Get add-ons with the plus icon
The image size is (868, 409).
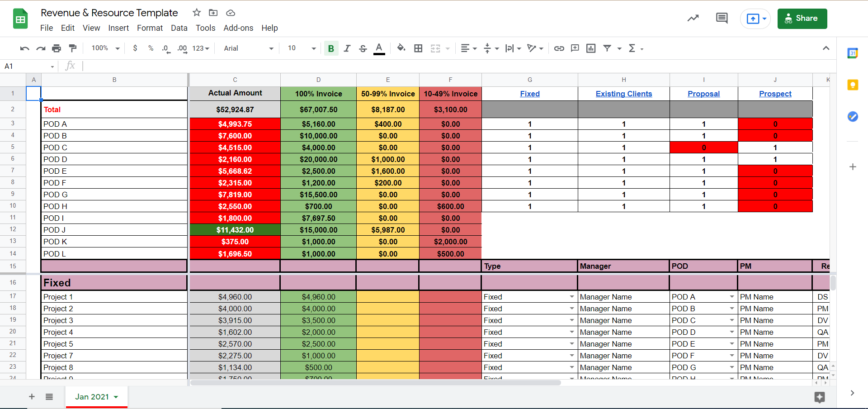(853, 167)
